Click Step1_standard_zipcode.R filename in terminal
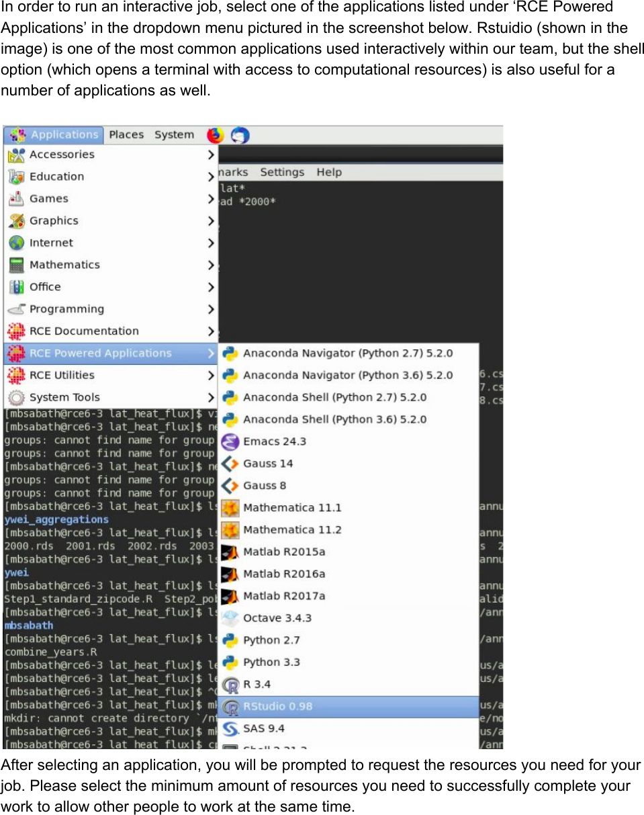644x815 pixels. click(x=79, y=599)
